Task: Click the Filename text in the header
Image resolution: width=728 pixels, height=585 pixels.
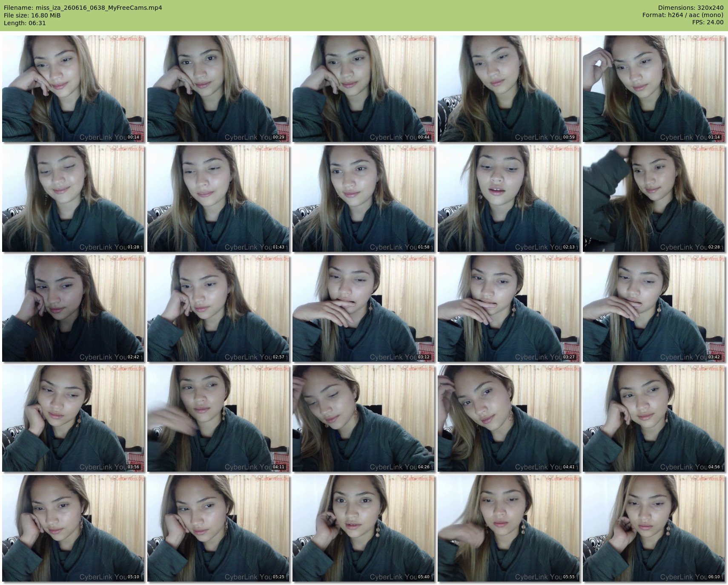Action: tap(83, 8)
